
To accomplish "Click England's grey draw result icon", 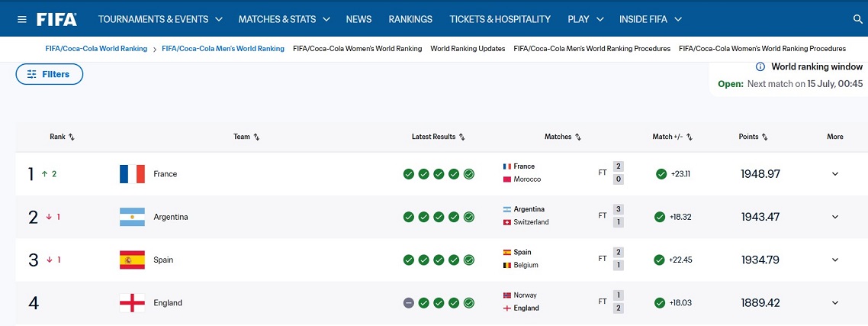I will pyautogui.click(x=409, y=302).
